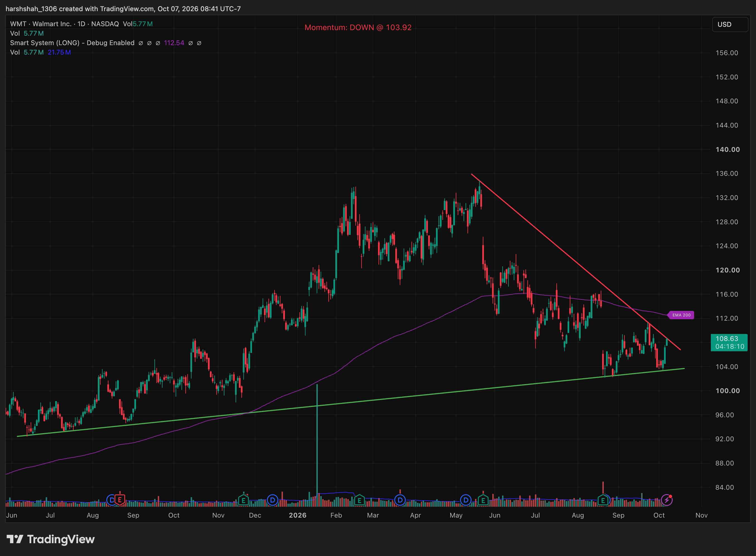The image size is (756, 556).
Task: Click the Nov label at the time axis end
Action: (x=701, y=515)
